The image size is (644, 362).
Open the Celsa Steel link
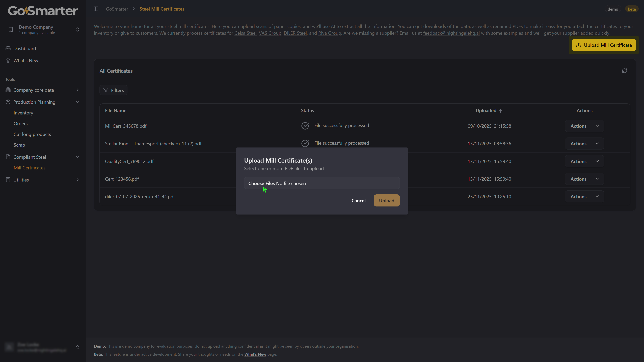pos(245,33)
